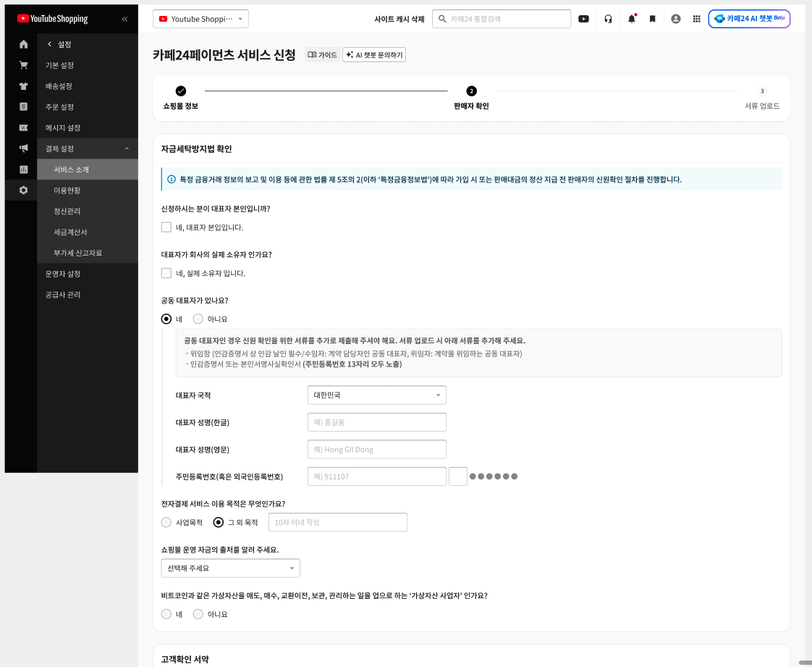Select 아니요 for 공동 대표자 question

pos(198,319)
